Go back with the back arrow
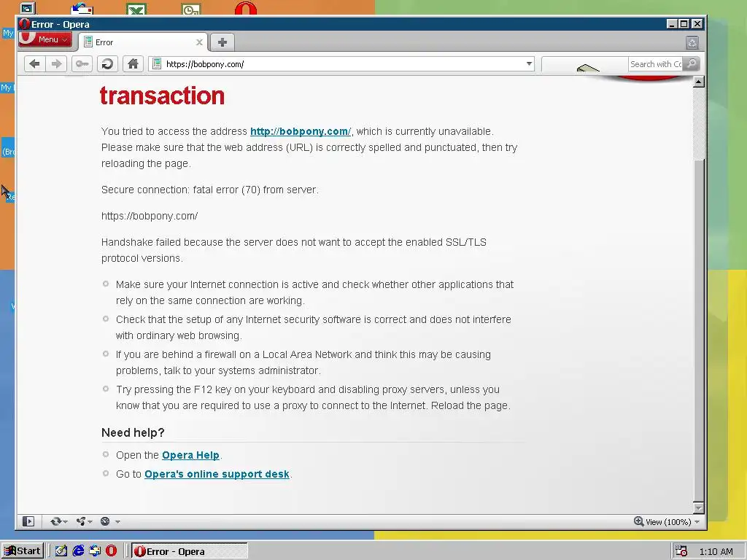 34,64
